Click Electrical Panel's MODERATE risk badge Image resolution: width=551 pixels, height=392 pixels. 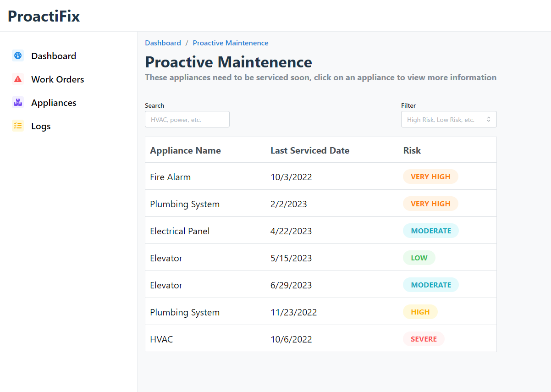pos(431,231)
